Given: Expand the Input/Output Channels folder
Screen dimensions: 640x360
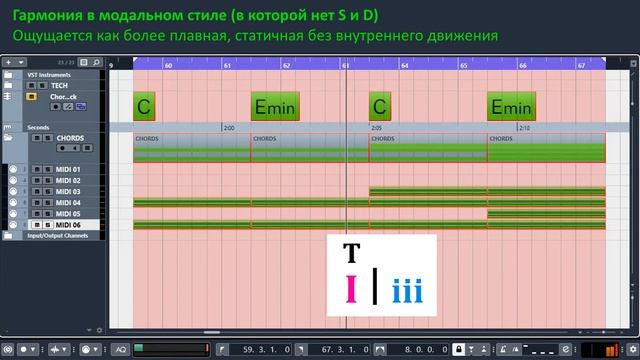Looking at the screenshot, I should point(8,236).
